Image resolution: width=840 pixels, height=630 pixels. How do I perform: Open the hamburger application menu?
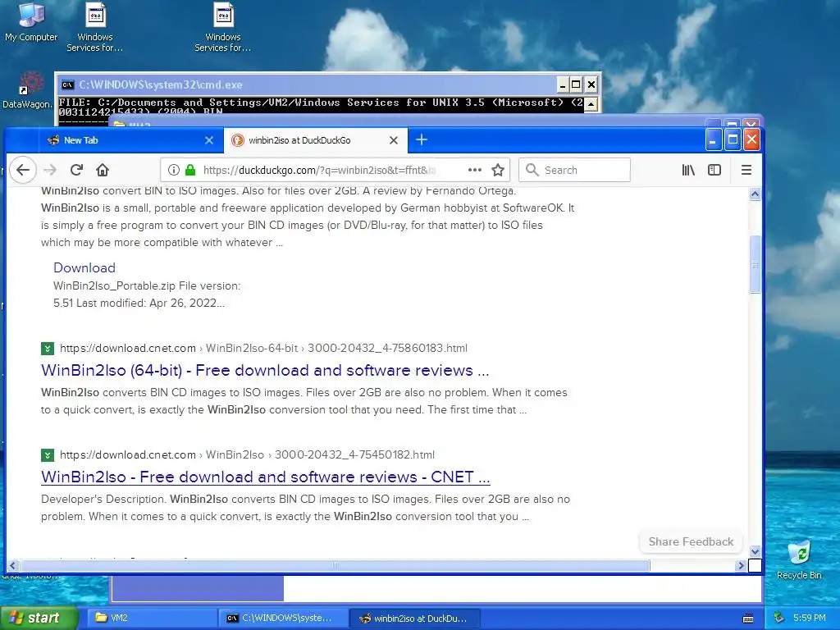pyautogui.click(x=746, y=170)
